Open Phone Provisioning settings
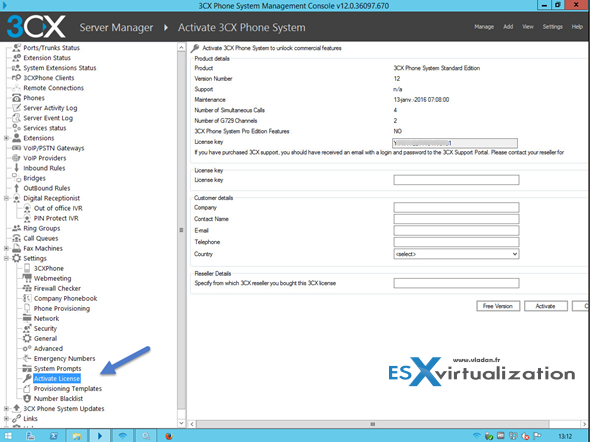Image resolution: width=590 pixels, height=442 pixels. point(62,308)
